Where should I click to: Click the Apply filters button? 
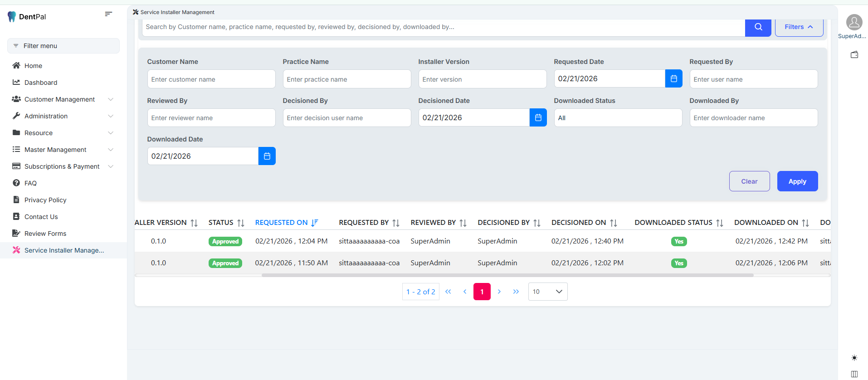pyautogui.click(x=797, y=181)
